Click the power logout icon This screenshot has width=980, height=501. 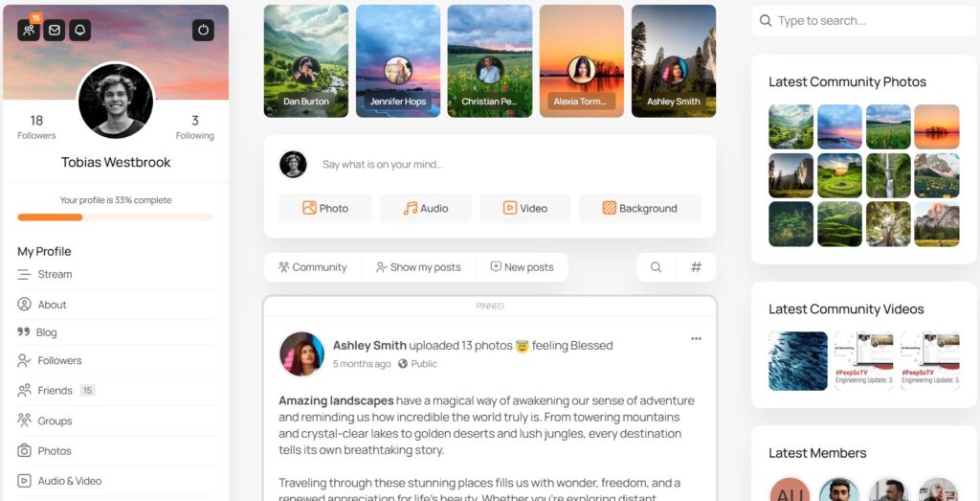tap(203, 30)
